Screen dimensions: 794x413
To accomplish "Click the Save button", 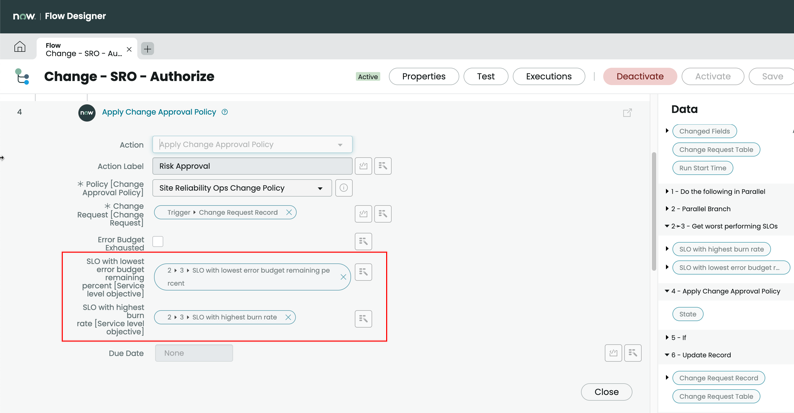I will pos(772,76).
